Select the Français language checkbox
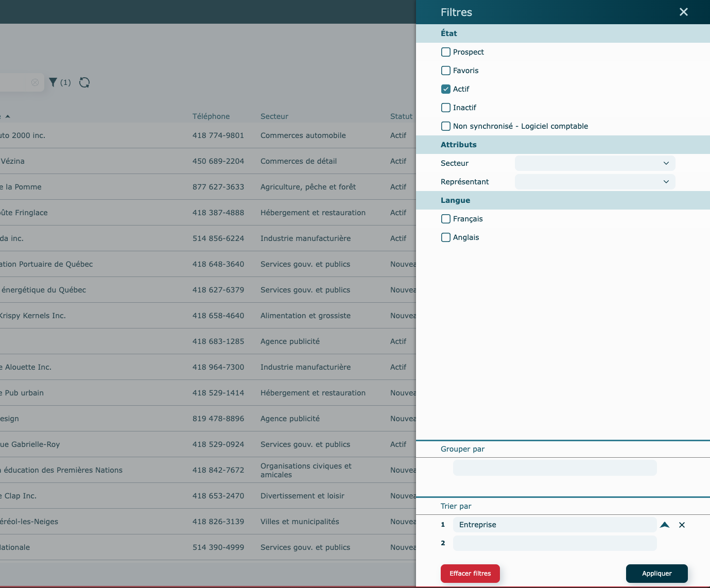The height and width of the screenshot is (588, 710). tap(446, 219)
